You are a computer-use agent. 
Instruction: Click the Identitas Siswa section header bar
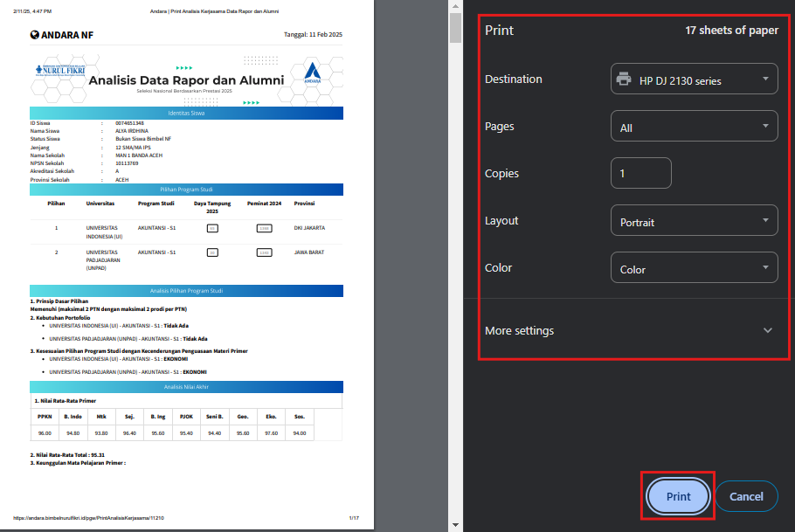click(x=186, y=113)
